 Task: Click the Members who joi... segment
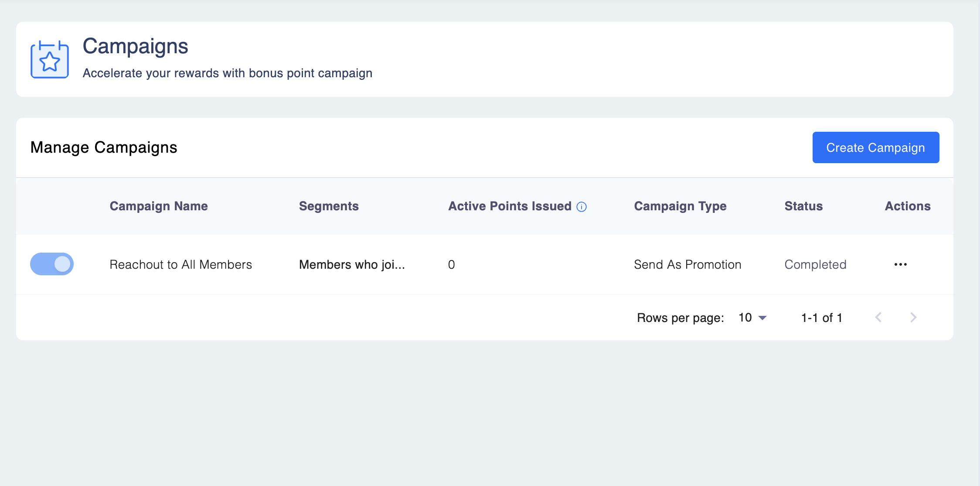click(x=352, y=264)
